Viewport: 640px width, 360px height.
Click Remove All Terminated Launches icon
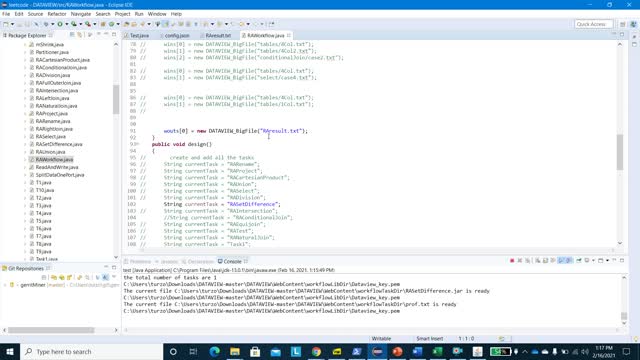[527, 260]
